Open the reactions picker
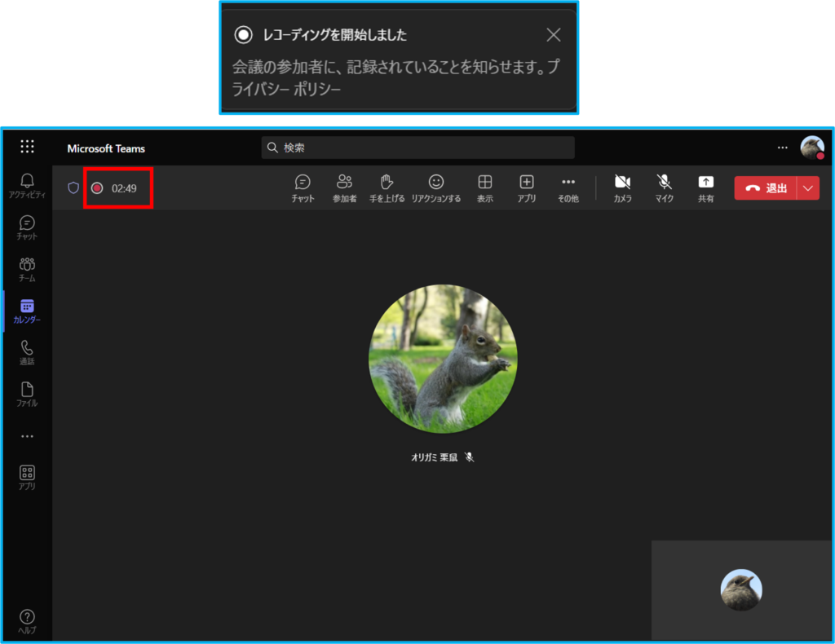 pyautogui.click(x=436, y=187)
